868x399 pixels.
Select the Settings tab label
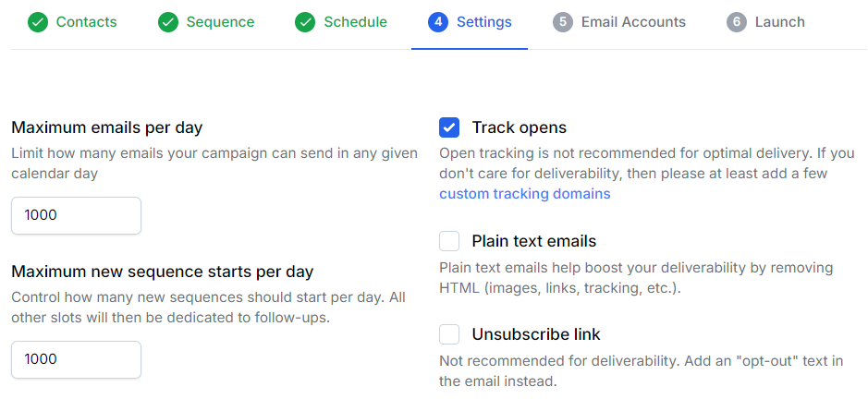483,22
